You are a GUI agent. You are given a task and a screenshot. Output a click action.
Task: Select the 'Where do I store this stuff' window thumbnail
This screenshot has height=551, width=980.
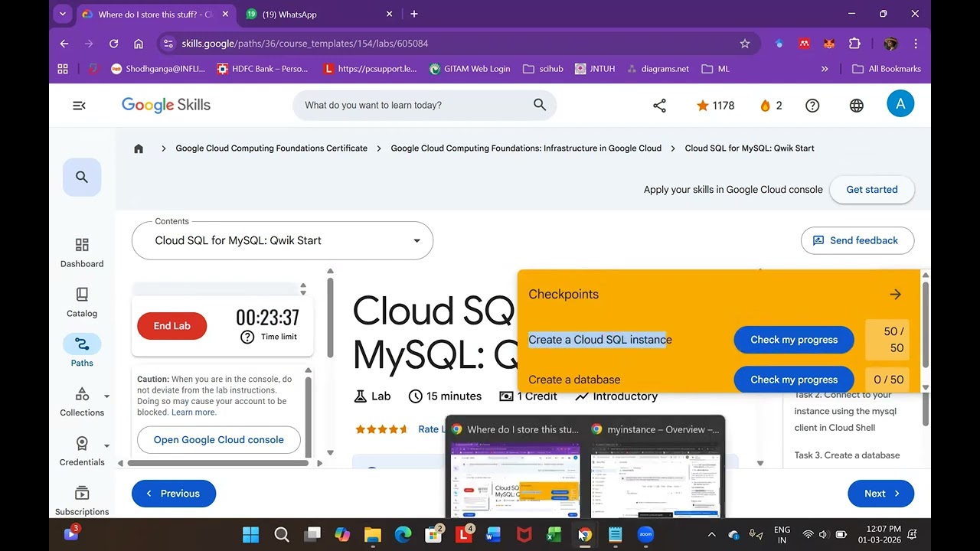pyautogui.click(x=514, y=467)
